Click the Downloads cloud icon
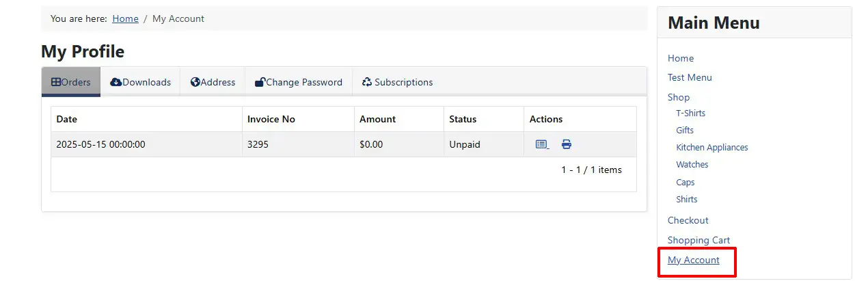868x281 pixels. [116, 82]
